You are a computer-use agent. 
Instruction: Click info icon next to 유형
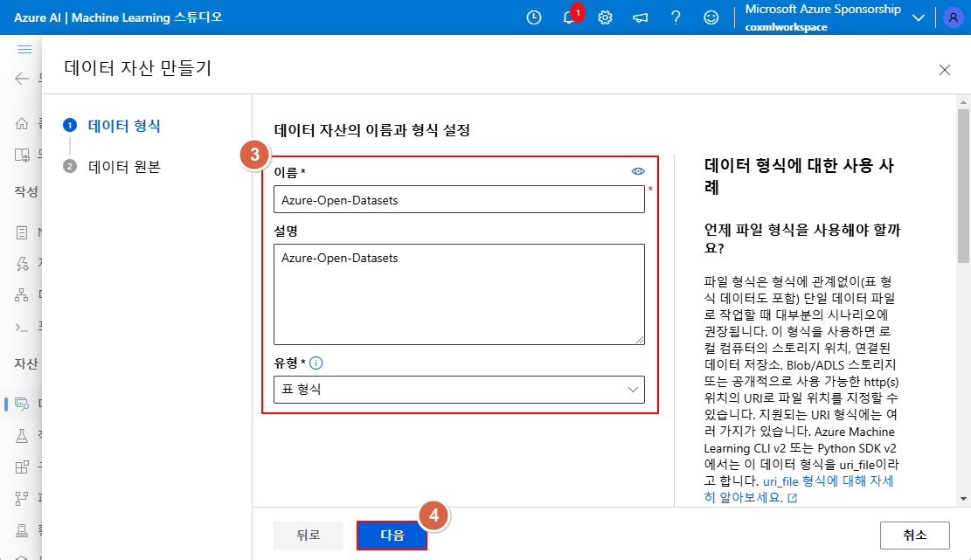pos(316,363)
